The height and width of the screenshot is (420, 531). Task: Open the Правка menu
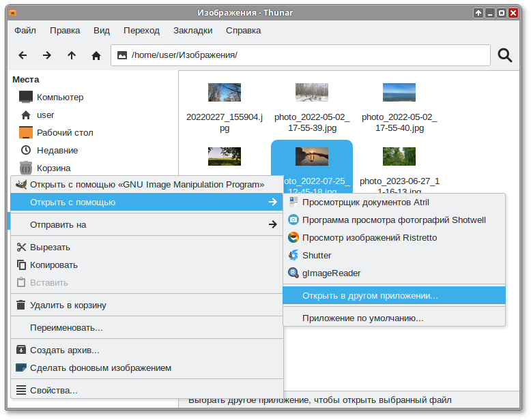click(x=65, y=31)
